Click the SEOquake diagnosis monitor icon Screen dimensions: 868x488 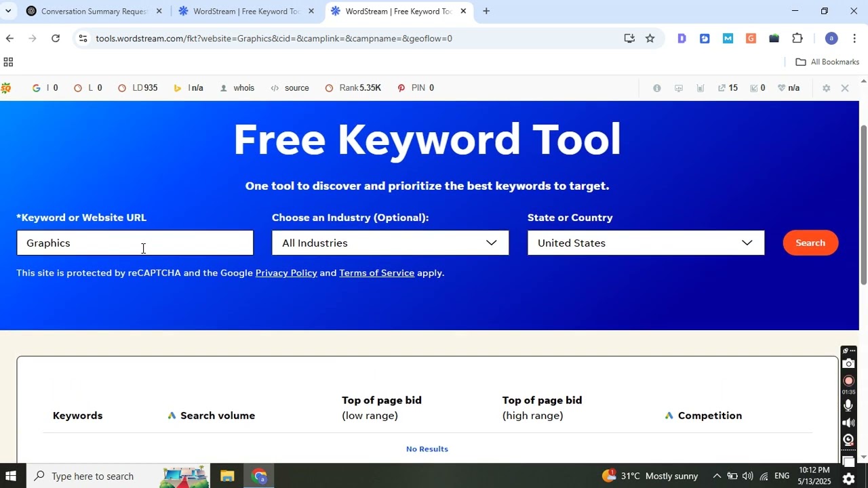pyautogui.click(x=679, y=88)
